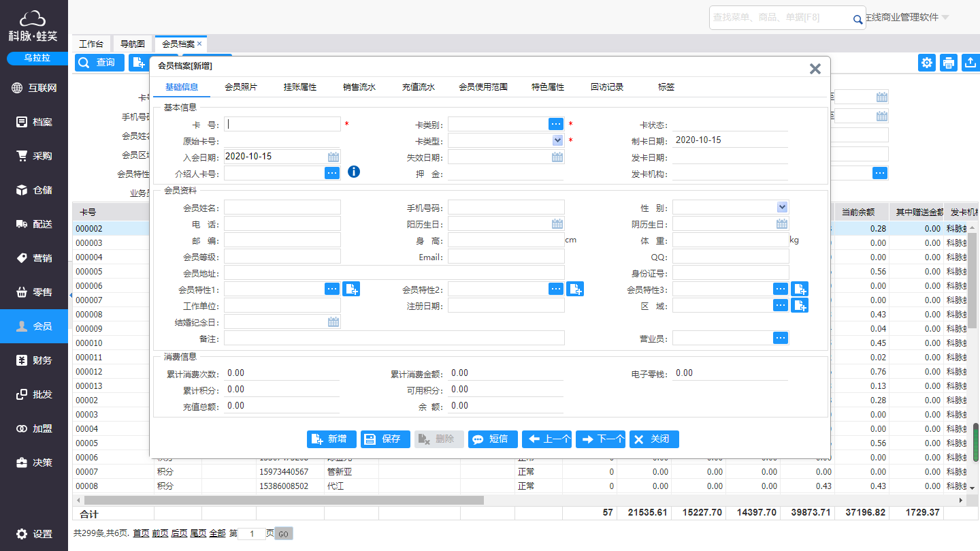The width and height of the screenshot is (980, 551).
Task: Click the gear settings icon in toolbar
Action: pos(927,63)
